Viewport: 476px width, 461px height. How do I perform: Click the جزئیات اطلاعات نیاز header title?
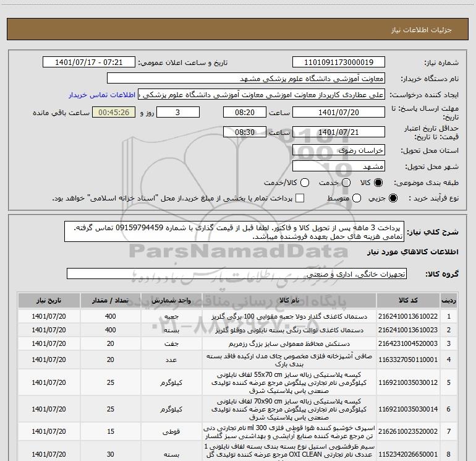coord(421,30)
